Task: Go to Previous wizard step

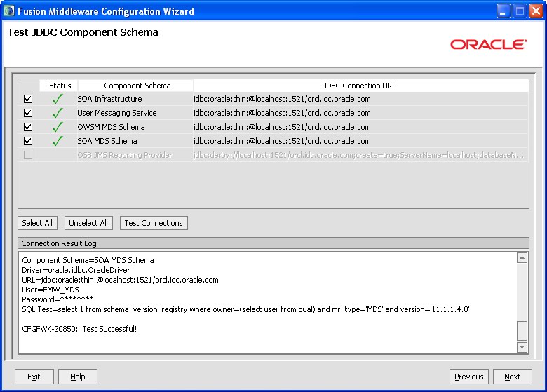Action: click(x=469, y=377)
